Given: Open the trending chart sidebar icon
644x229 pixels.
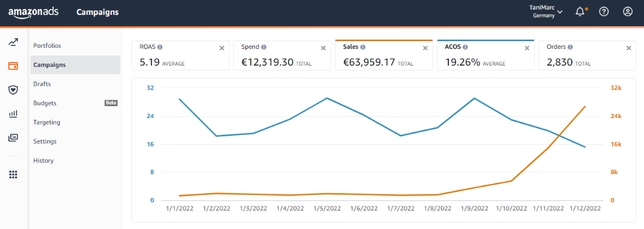Looking at the screenshot, I should [13, 42].
